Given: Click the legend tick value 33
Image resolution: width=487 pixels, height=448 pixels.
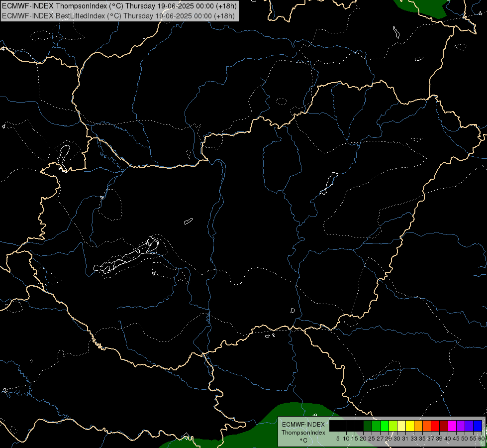Looking at the screenshot, I should [x=414, y=439].
